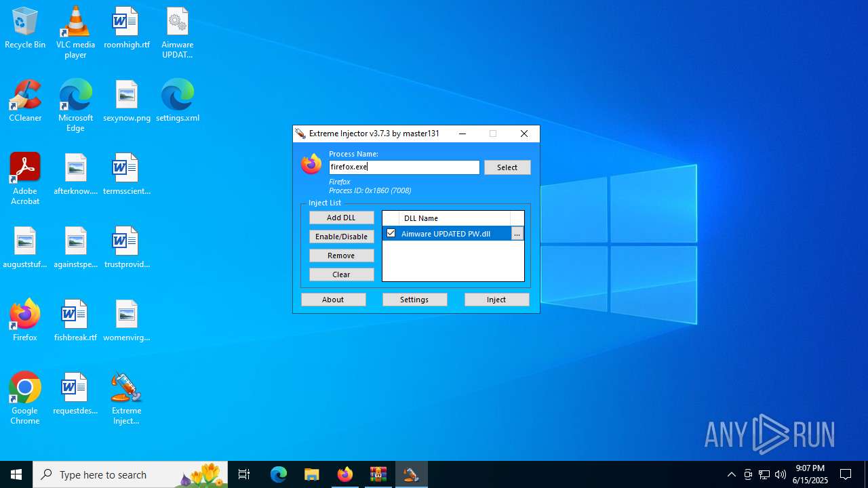Select againstspe... image file icon
The width and height of the screenshot is (868, 488).
click(x=75, y=247)
